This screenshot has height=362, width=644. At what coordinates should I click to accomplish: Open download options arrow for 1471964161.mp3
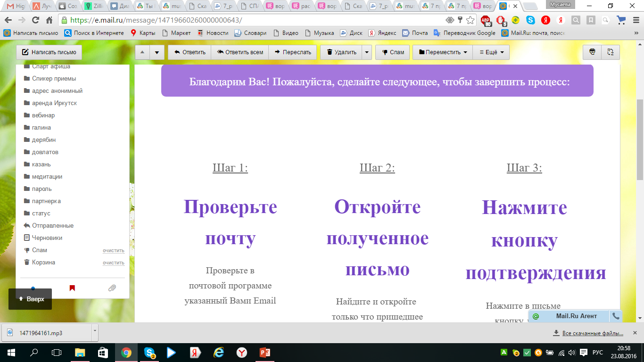click(95, 332)
